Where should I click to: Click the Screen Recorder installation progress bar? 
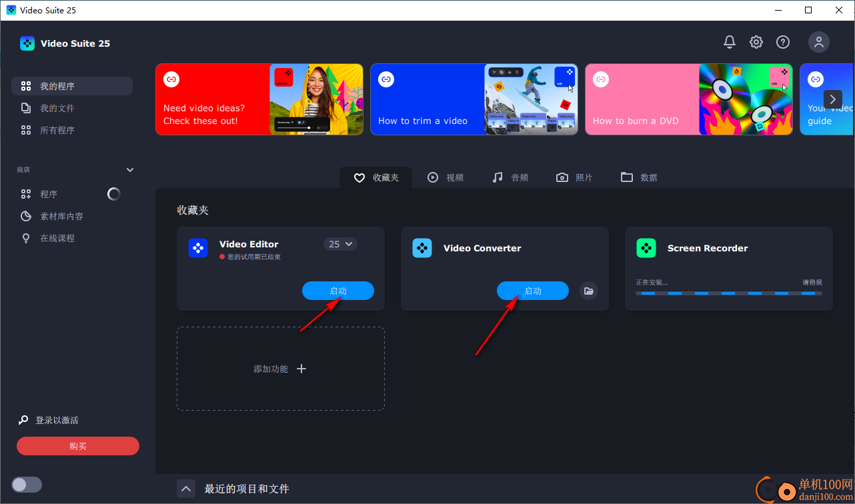(x=729, y=293)
